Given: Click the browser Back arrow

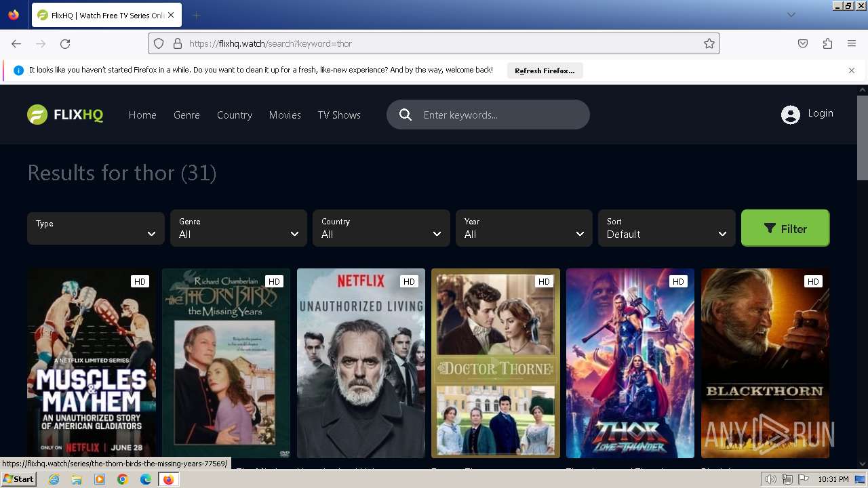Looking at the screenshot, I should click(16, 43).
